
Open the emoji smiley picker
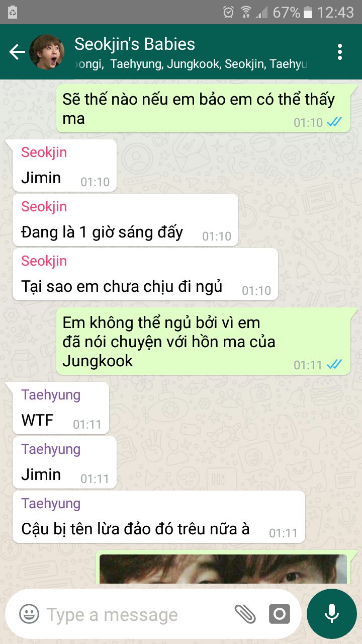29,614
